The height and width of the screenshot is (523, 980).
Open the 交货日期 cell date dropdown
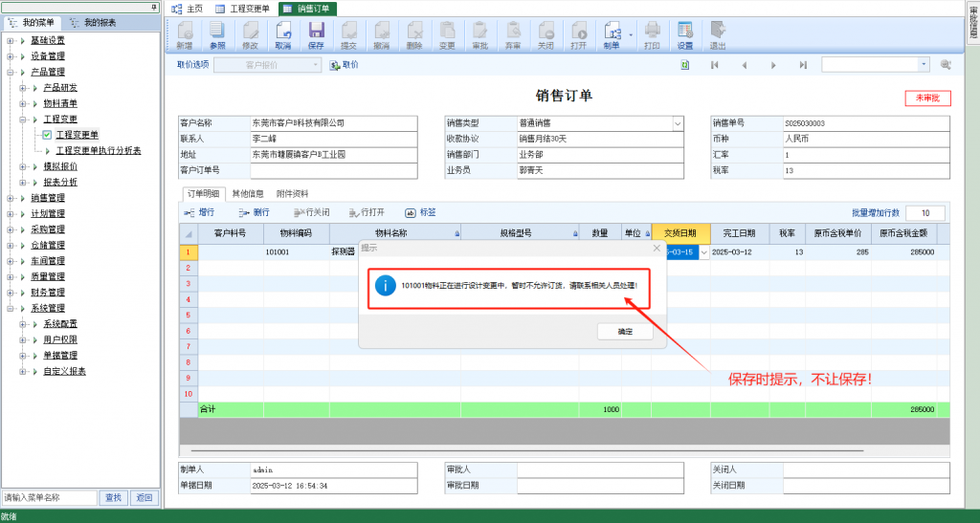click(x=704, y=252)
